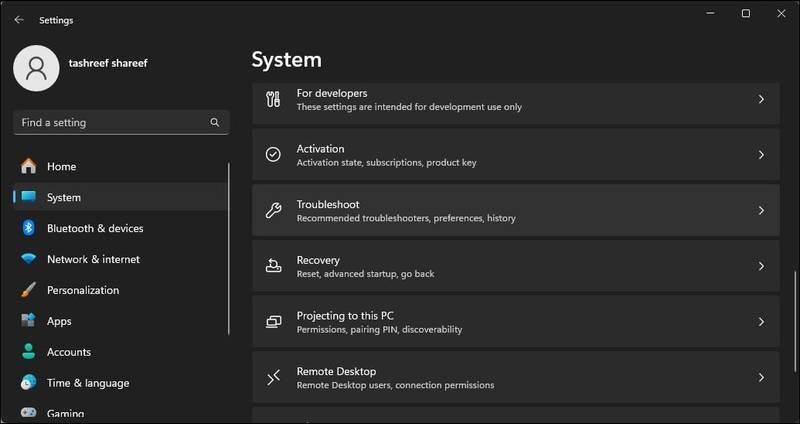Click the Remote Desktop icon
Viewport: 800px width, 424px height.
pos(273,378)
